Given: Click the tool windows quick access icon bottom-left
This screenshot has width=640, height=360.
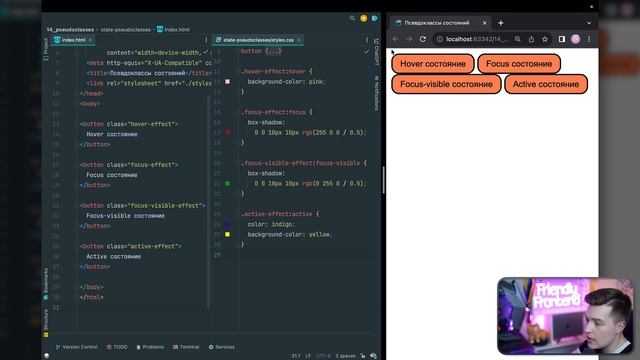Looking at the screenshot, I should click(x=47, y=356).
